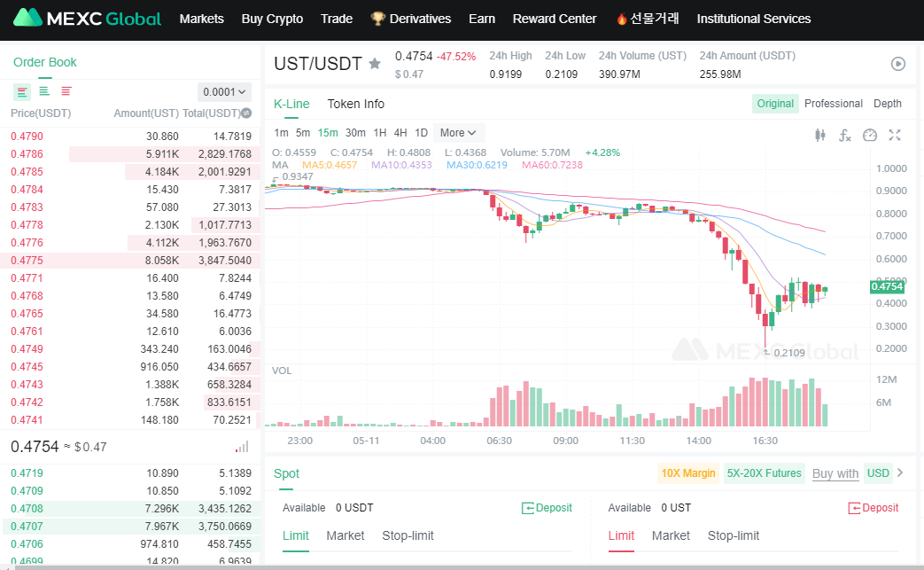The width and height of the screenshot is (924, 570).
Task: Select Limit order on buy side
Action: (x=296, y=535)
